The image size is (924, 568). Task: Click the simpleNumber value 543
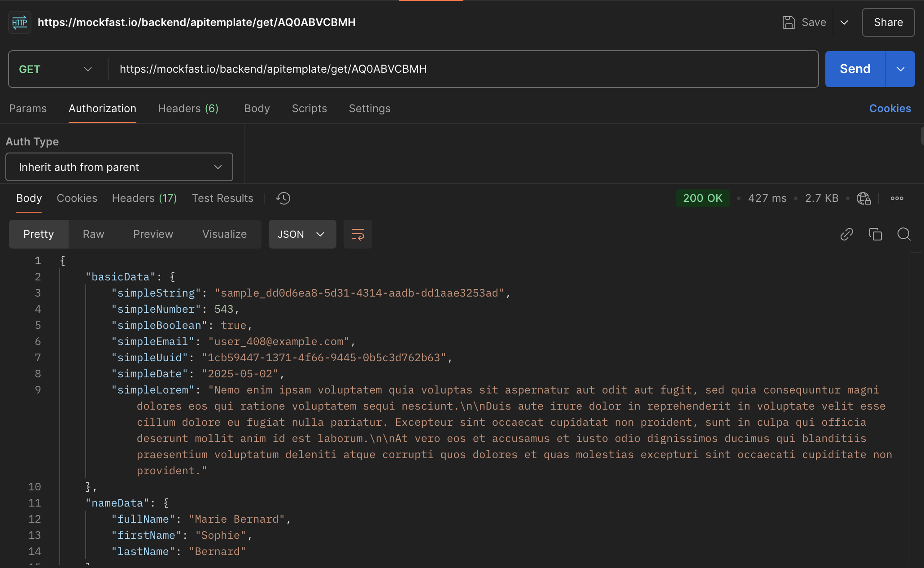point(224,309)
